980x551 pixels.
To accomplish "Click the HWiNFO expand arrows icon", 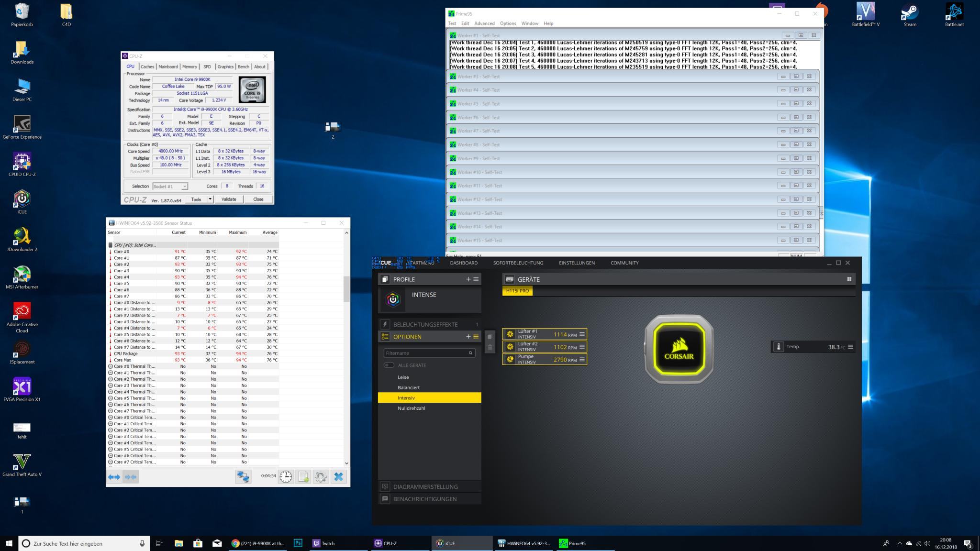I will point(114,476).
